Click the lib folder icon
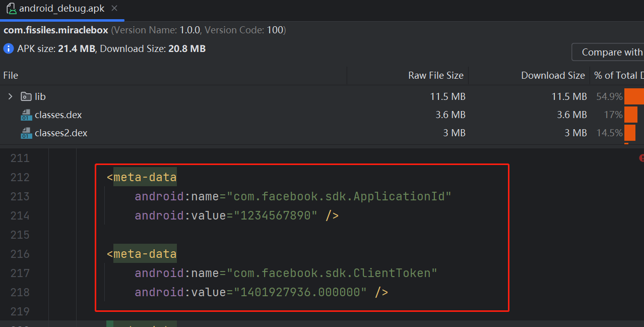Viewport: 644px width, 327px height. click(26, 96)
